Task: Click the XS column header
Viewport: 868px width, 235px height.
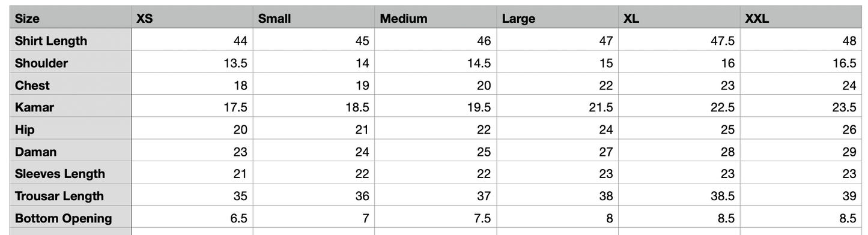Action: pyautogui.click(x=192, y=18)
